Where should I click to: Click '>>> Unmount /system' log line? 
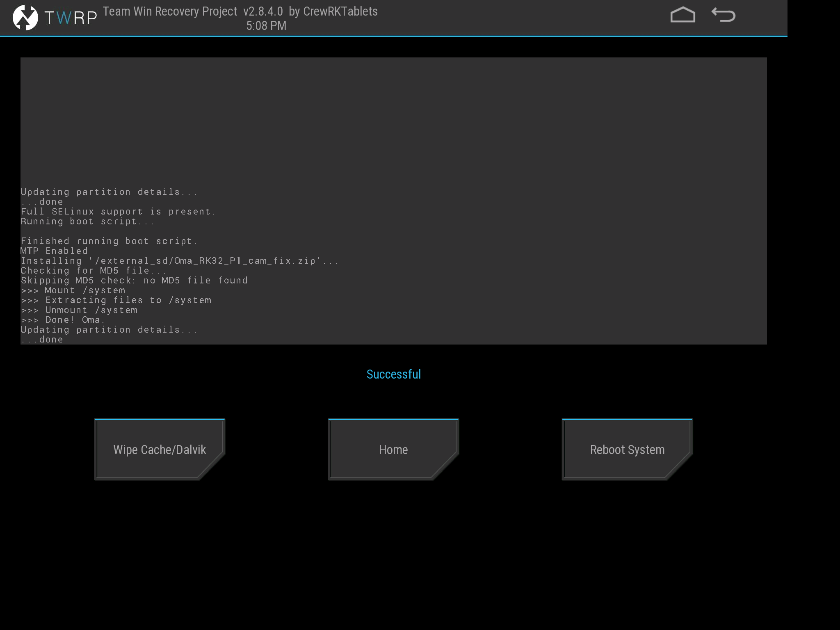pyautogui.click(x=79, y=310)
